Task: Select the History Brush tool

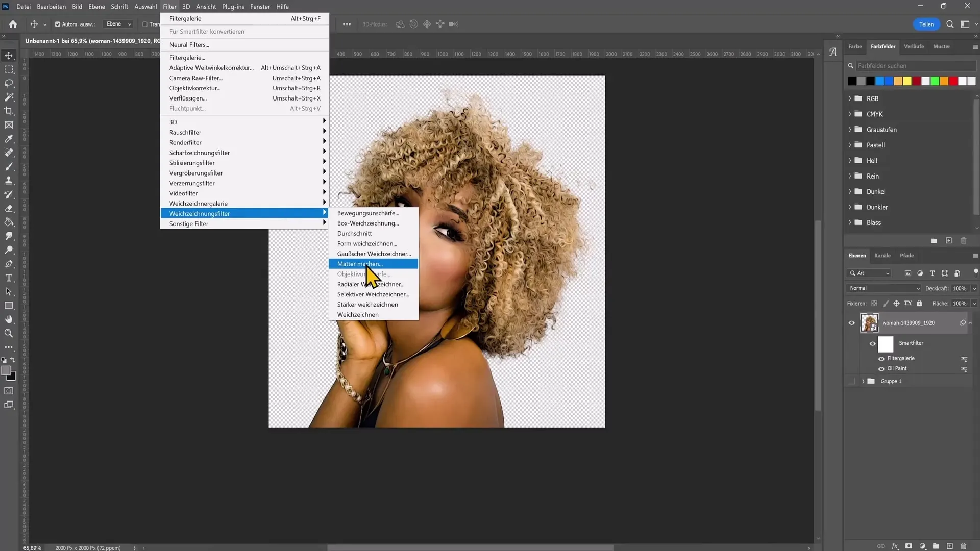Action: click(9, 194)
